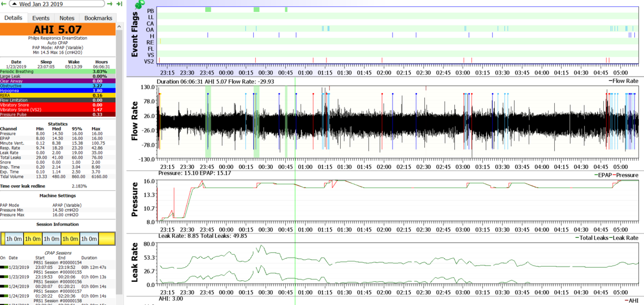
Task: Go to the previous day arrow
Action: click(4, 4)
